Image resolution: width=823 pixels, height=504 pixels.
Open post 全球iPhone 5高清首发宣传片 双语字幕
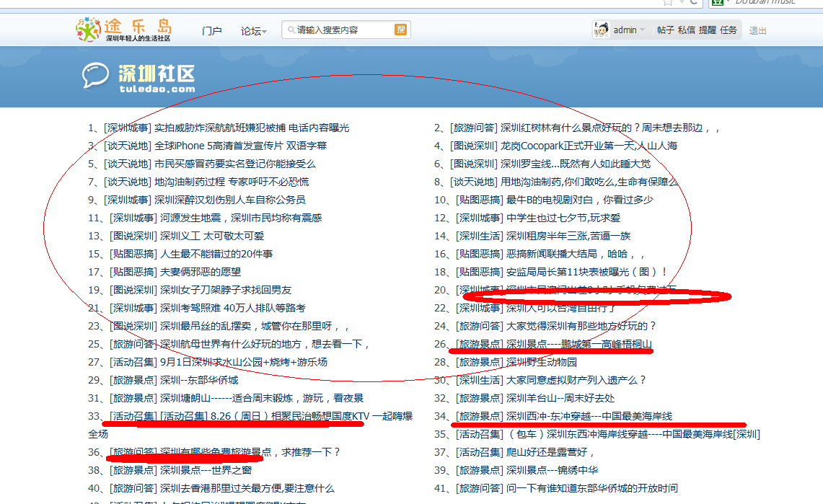pos(240,146)
